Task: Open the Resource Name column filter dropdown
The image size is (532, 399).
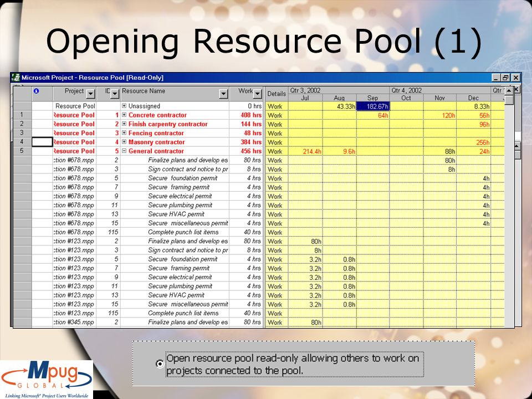Action: coord(223,94)
